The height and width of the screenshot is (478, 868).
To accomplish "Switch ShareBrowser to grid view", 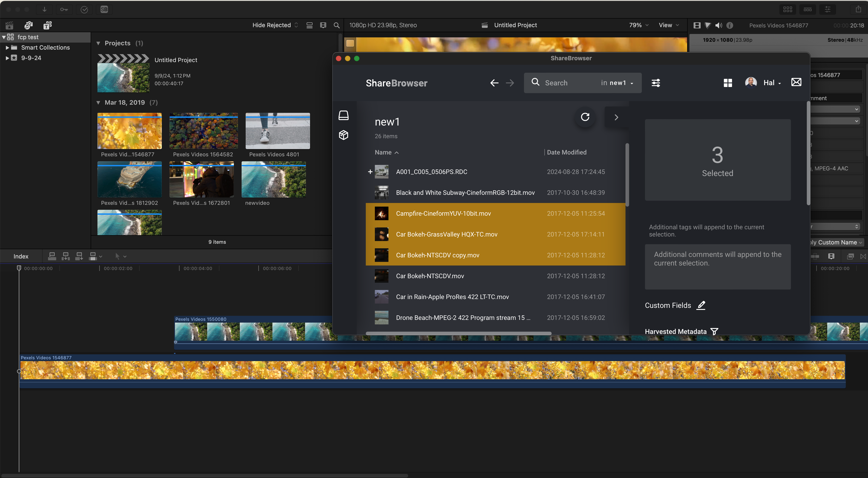I will click(x=728, y=83).
